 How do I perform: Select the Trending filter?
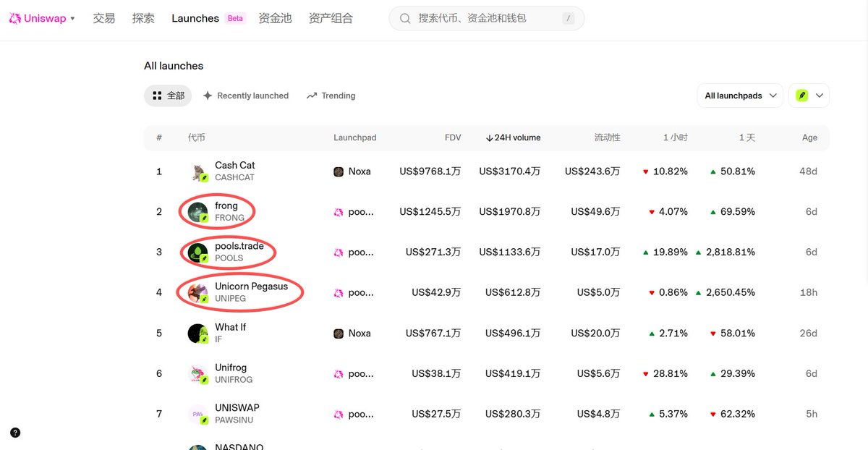click(x=331, y=95)
